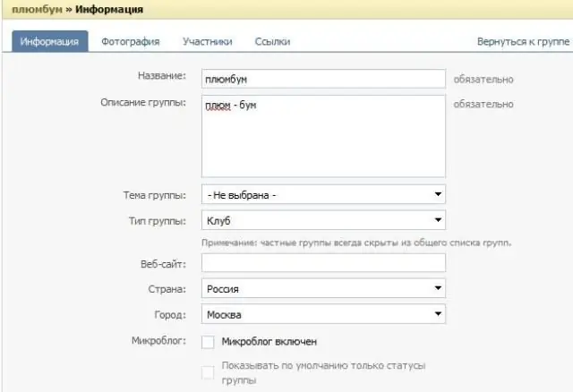The height and width of the screenshot is (392, 573).
Task: Click the Описание группы text area
Action: (x=323, y=136)
